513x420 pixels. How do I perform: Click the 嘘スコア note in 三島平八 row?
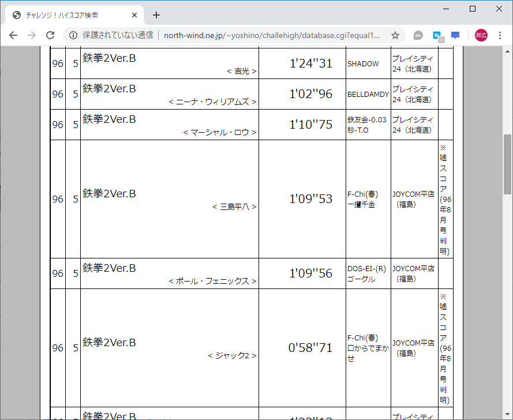pyautogui.click(x=445, y=199)
